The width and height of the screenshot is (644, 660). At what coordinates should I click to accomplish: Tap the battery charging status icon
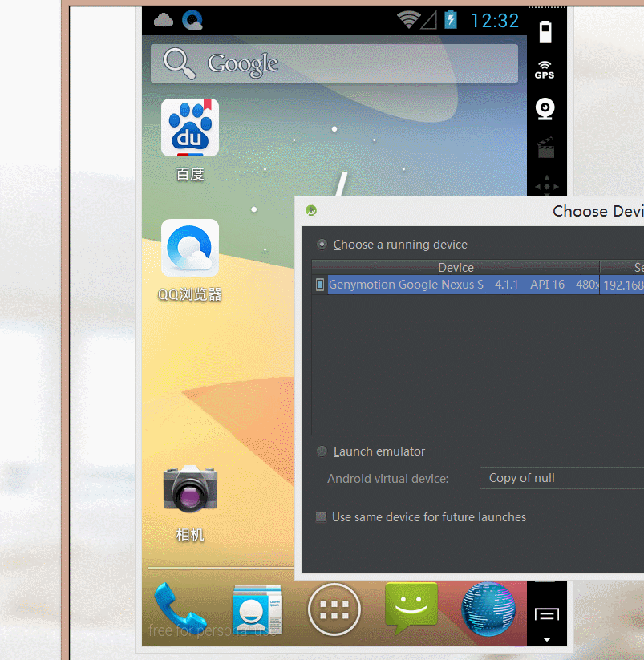click(x=451, y=19)
